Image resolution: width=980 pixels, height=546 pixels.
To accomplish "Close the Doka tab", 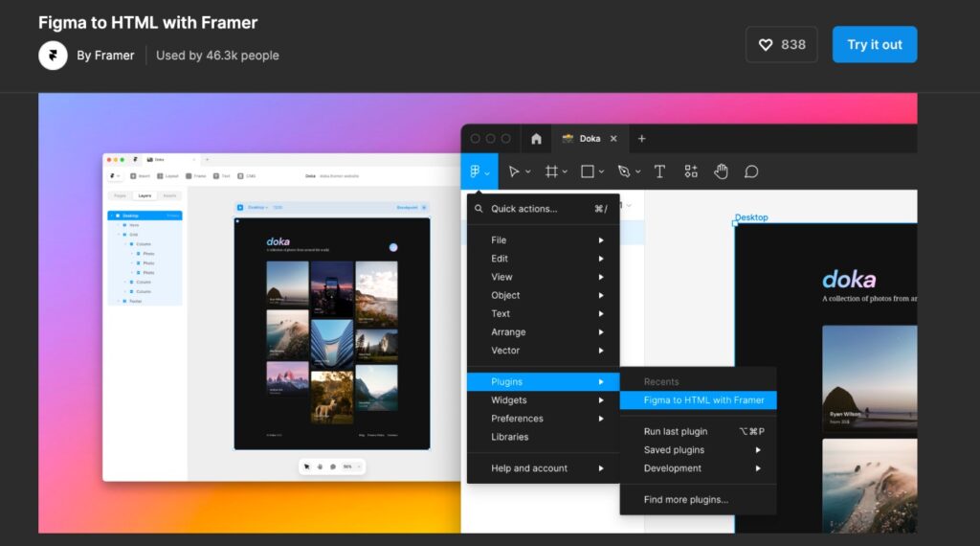I will coord(613,139).
